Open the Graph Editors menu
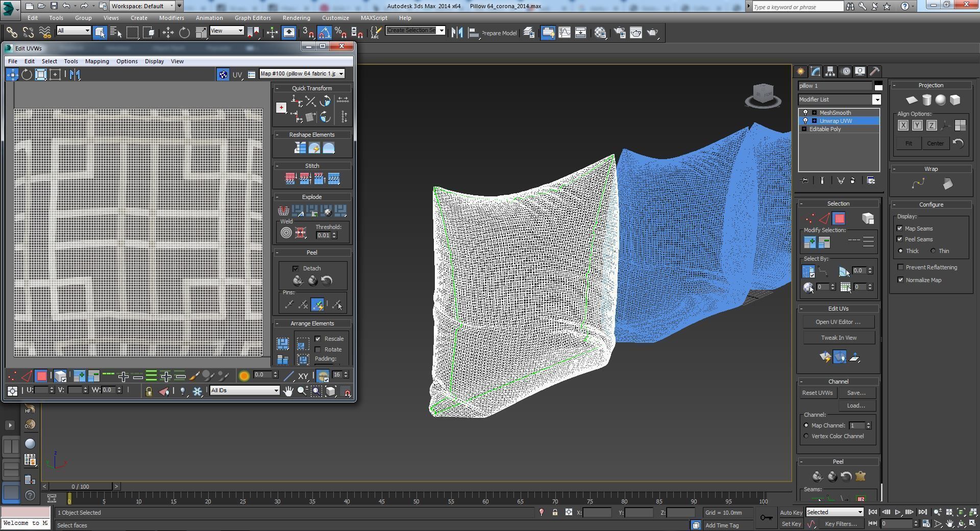This screenshot has width=980, height=531. (253, 18)
